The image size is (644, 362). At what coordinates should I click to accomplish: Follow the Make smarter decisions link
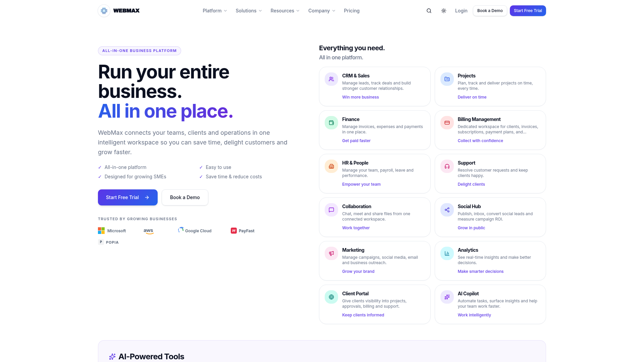coord(480,271)
